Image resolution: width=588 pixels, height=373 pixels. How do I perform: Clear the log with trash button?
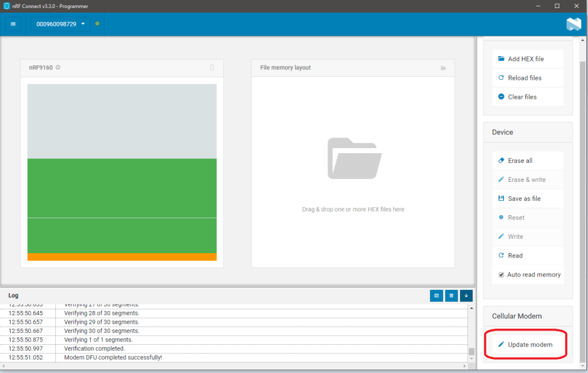pyautogui.click(x=451, y=296)
